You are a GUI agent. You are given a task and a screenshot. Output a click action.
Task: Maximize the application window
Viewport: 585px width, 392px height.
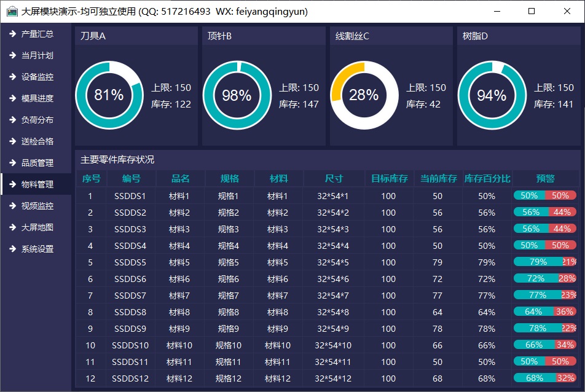[532, 11]
